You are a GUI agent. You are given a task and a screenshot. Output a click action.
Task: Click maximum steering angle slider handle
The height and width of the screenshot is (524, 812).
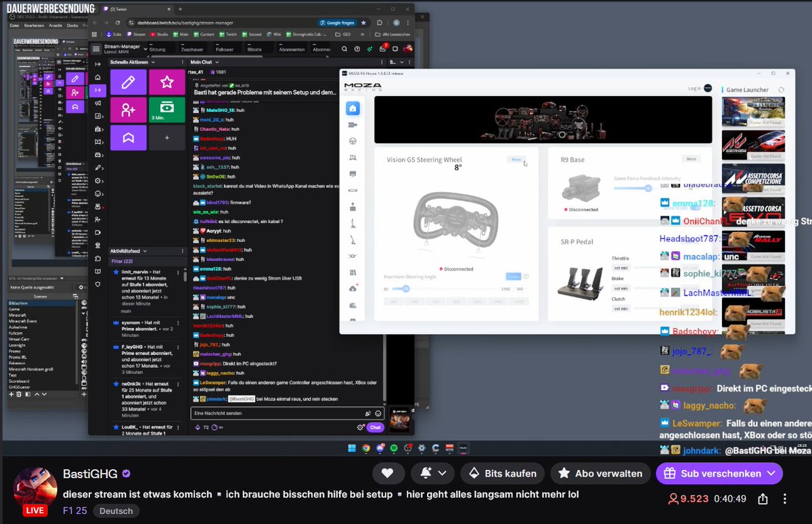[405, 288]
